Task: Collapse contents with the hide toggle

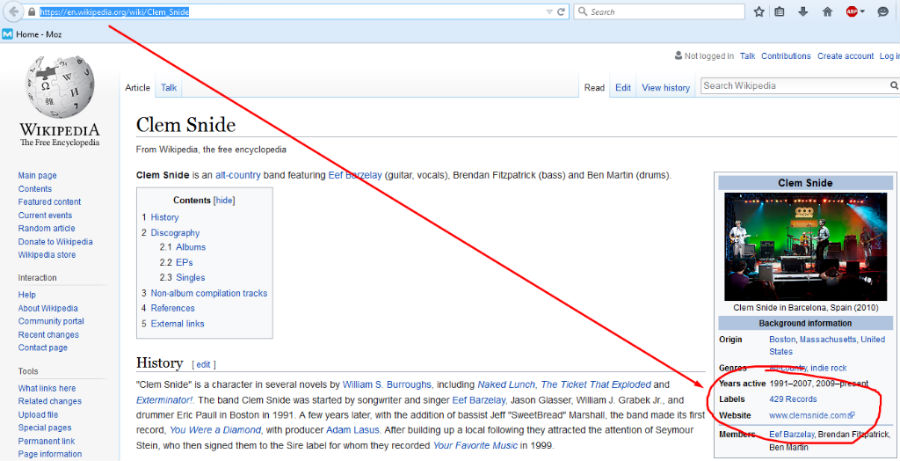Action: click(x=224, y=200)
